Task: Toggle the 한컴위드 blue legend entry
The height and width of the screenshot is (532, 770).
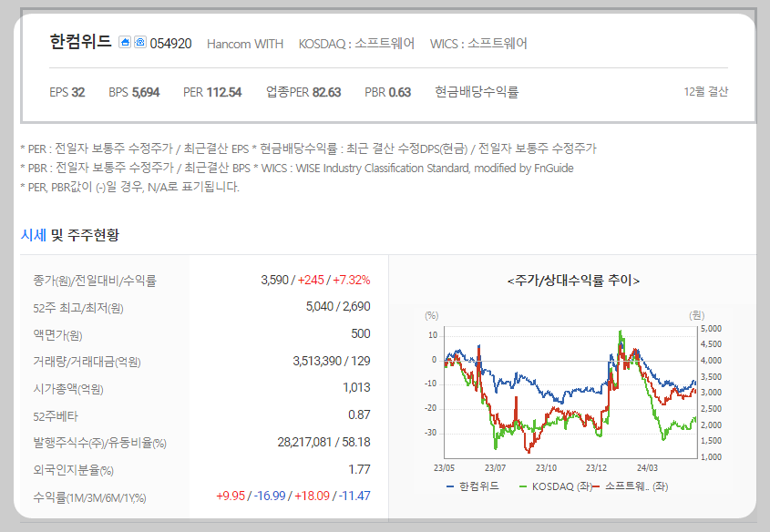Action: click(473, 486)
